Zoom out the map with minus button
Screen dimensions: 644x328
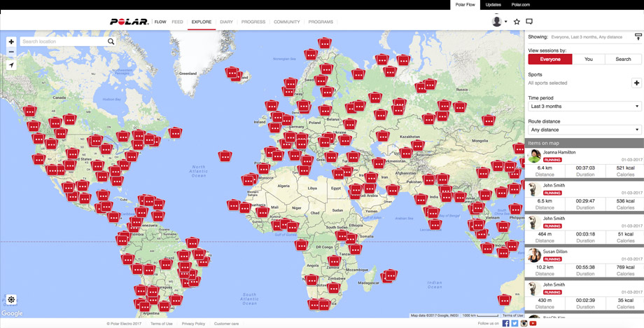coord(11,52)
